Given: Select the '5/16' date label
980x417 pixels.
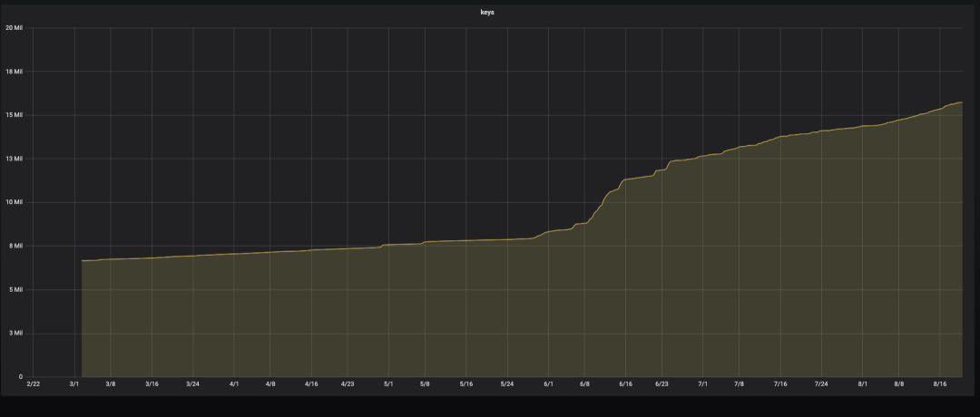Looking at the screenshot, I should coord(466,384).
